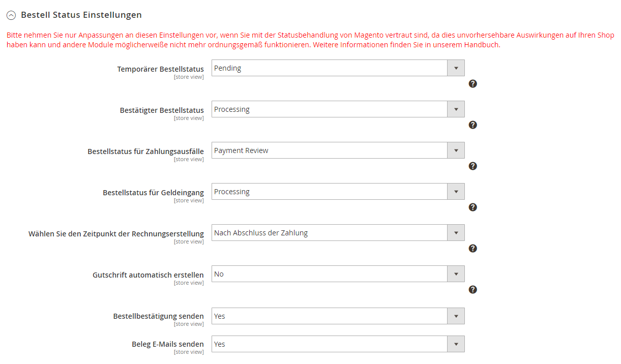Click the Gutschrift automatisch erstellen label
Screen dimensions: 621x364
pyautogui.click(x=148, y=275)
